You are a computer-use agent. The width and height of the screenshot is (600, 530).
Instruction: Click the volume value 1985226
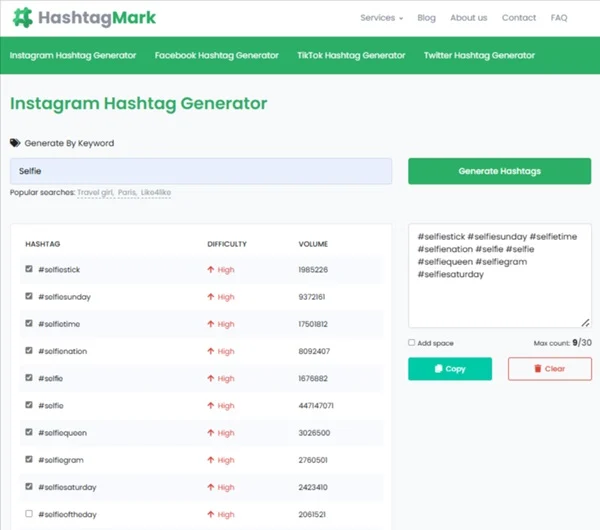click(313, 269)
